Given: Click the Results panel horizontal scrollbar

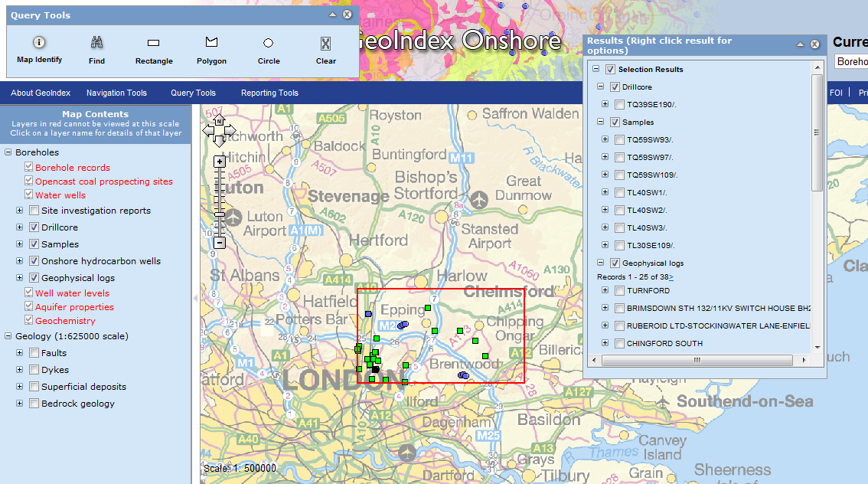Looking at the screenshot, I should coord(697,360).
